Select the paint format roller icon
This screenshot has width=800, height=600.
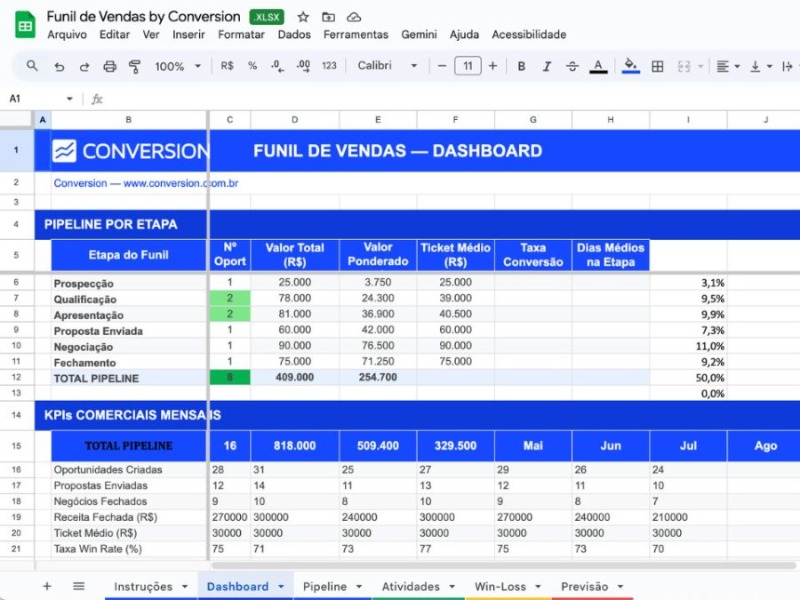(135, 66)
